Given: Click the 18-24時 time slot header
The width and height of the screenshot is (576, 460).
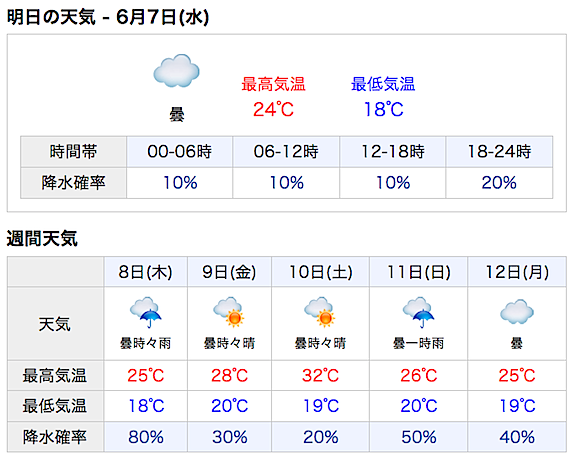Looking at the screenshot, I should [x=499, y=152].
